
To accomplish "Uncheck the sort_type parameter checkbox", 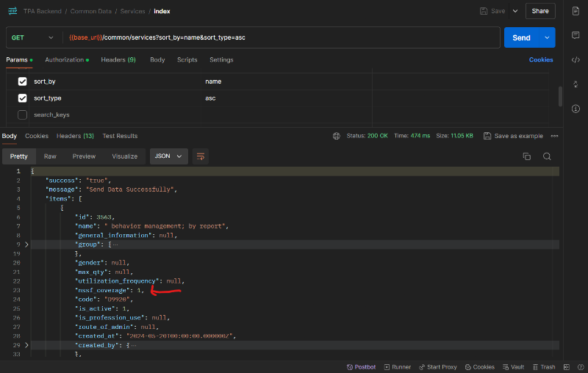I will pyautogui.click(x=22, y=98).
